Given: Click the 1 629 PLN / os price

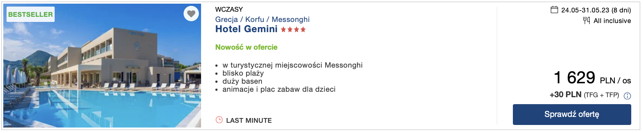Looking at the screenshot, I should coord(592,77).
